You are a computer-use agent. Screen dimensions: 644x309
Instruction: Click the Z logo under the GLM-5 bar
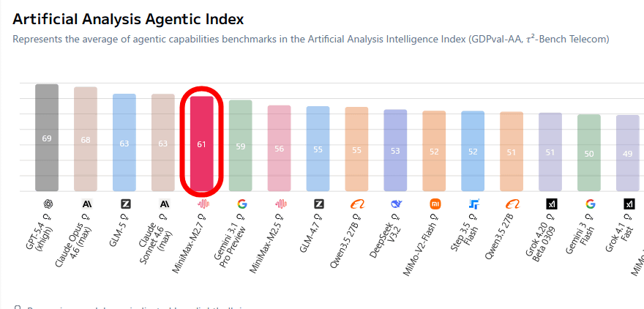(124, 204)
